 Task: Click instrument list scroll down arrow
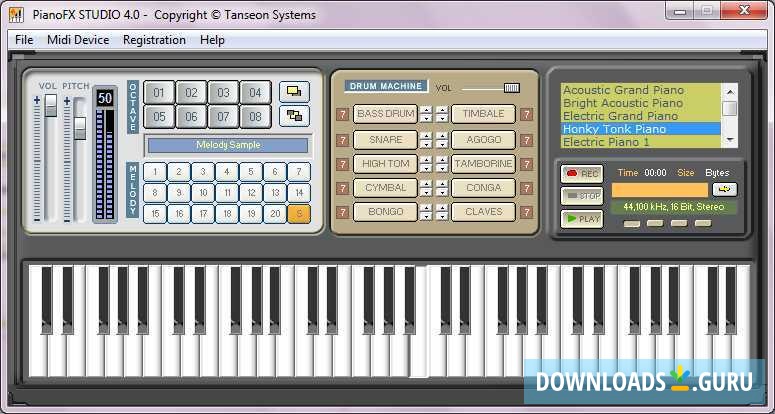730,140
